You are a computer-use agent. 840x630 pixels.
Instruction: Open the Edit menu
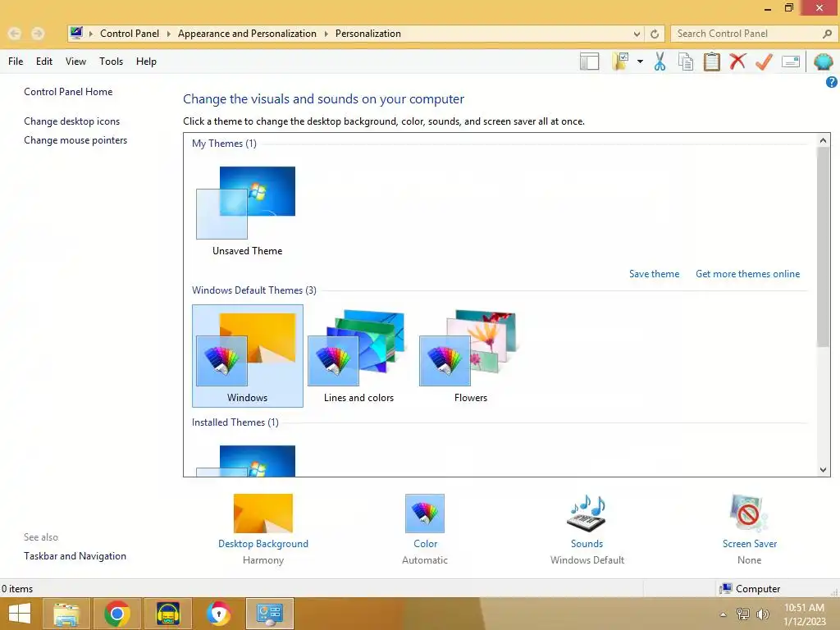tap(44, 61)
